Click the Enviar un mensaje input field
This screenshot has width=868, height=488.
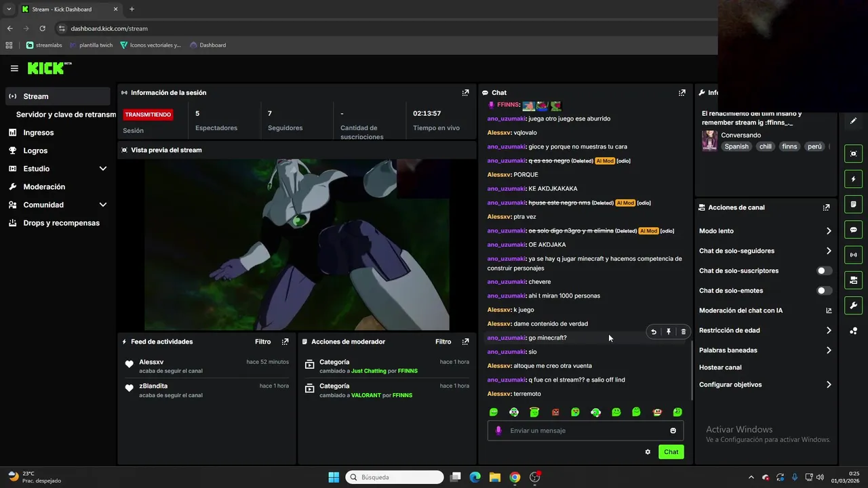[585, 430]
